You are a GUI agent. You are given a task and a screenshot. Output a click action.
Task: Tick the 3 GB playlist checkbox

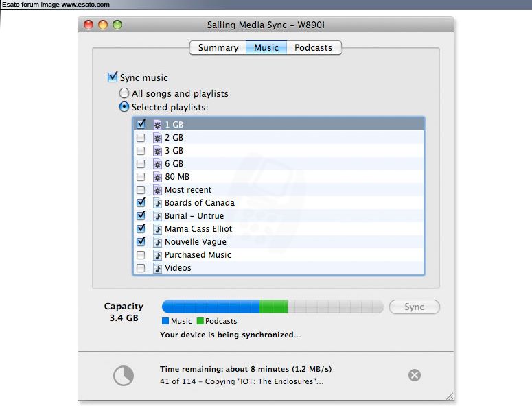point(141,151)
